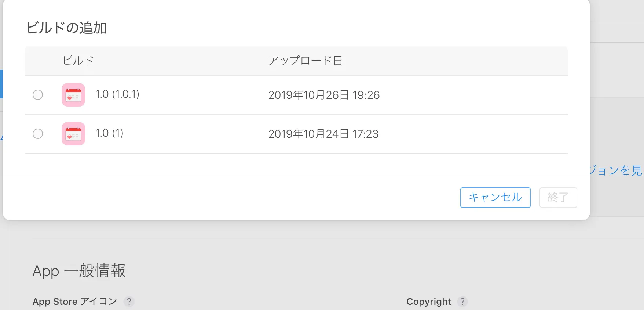Click the ビルドの追加 dialog title
The image size is (644, 310).
(x=67, y=27)
